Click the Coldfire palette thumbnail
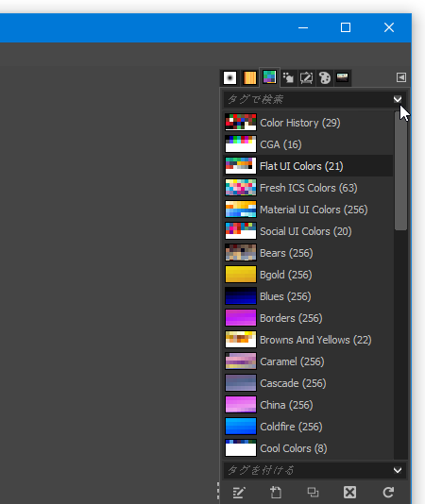Image resolution: width=425 pixels, height=504 pixels. [241, 427]
